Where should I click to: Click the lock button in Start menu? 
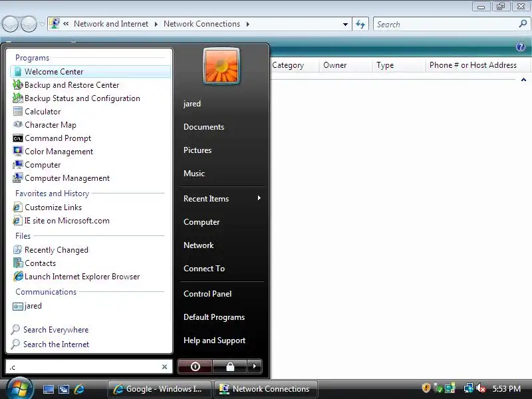coord(230,366)
